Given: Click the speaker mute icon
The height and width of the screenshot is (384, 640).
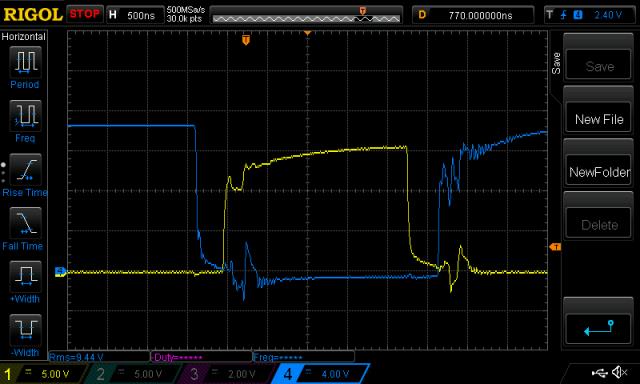Looking at the screenshot, I should [x=620, y=372].
